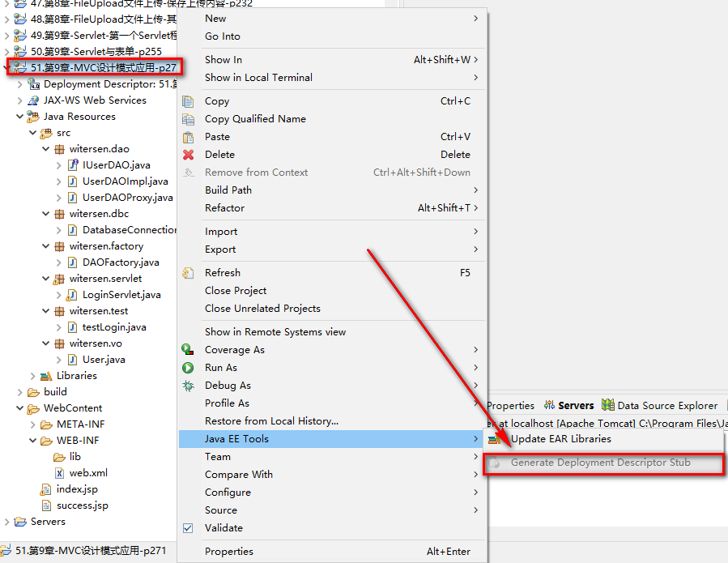The image size is (728, 563).
Task: Choose Go Into from context menu
Action: click(x=333, y=36)
